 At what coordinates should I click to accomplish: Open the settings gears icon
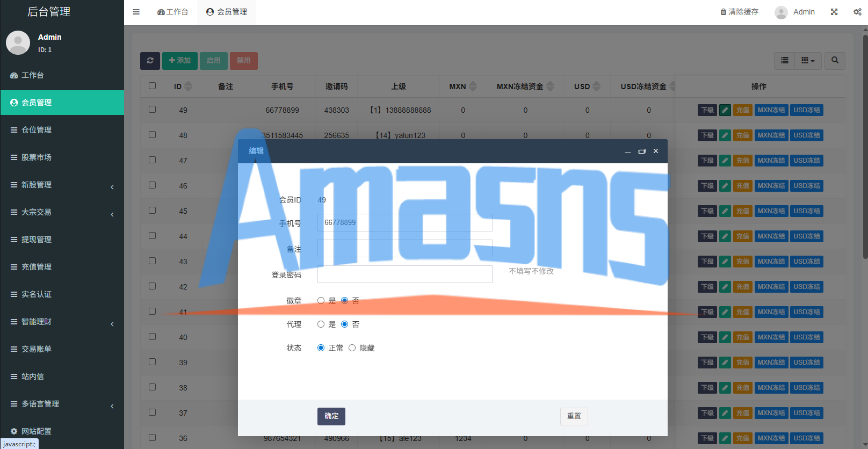[857, 12]
